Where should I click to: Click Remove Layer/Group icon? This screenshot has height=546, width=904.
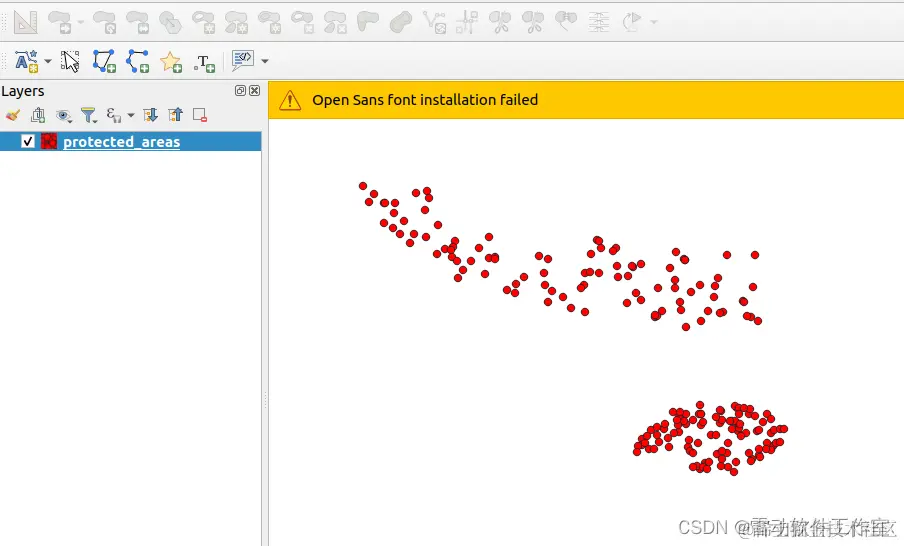(200, 115)
